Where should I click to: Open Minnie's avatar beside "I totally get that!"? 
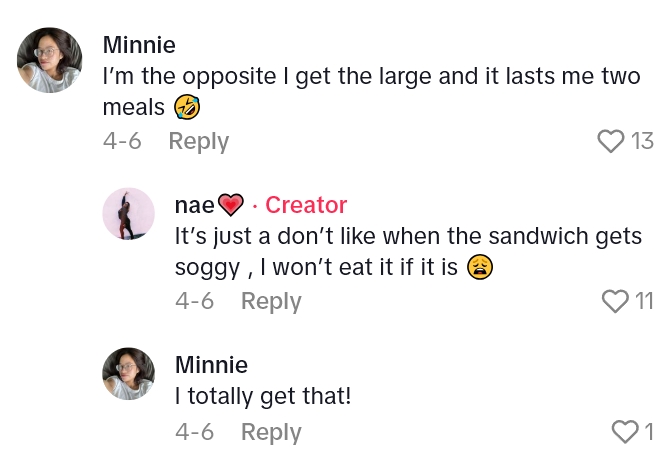[x=128, y=373]
